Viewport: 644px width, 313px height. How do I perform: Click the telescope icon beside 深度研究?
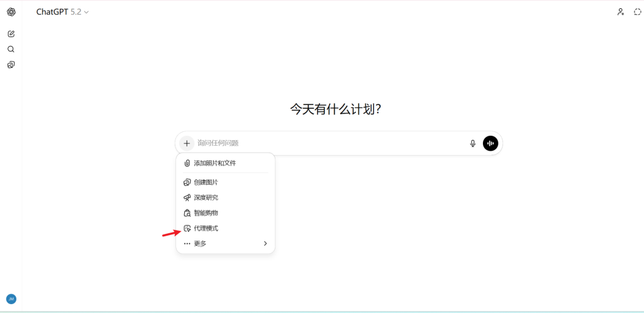187,198
